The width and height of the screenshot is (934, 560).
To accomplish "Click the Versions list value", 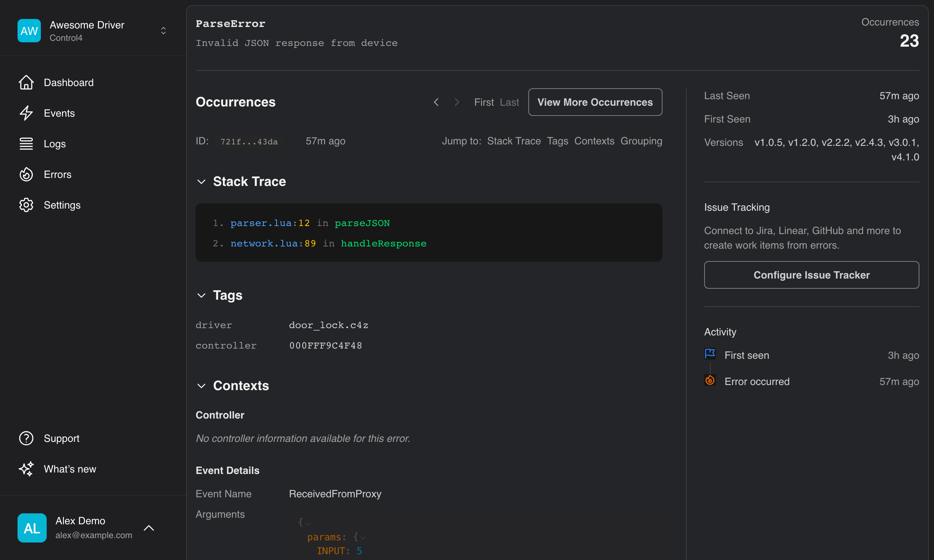I will (836, 149).
